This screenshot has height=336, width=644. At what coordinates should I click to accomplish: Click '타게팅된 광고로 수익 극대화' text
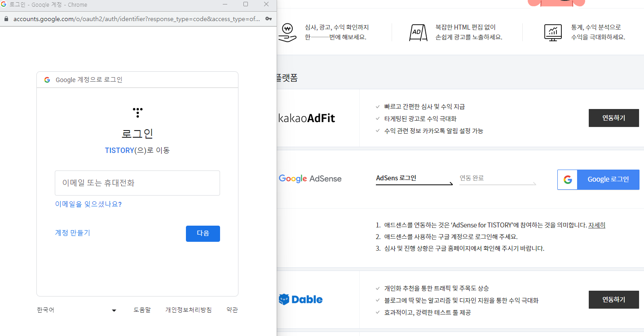[x=420, y=119]
